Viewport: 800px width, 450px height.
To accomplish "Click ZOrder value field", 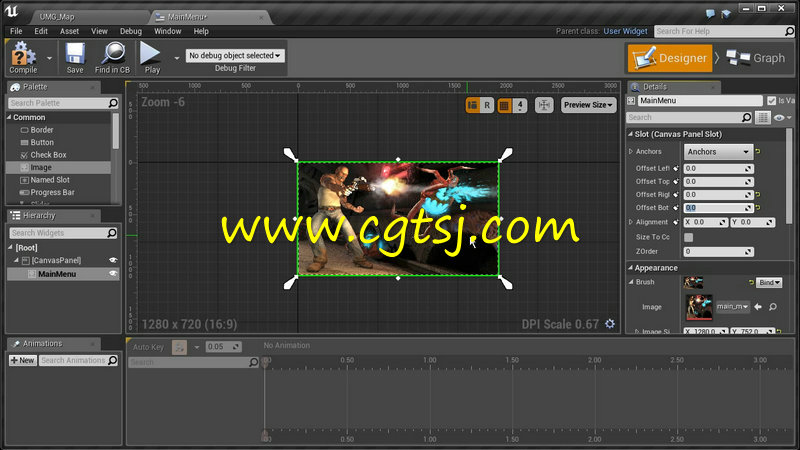I will click(x=718, y=252).
